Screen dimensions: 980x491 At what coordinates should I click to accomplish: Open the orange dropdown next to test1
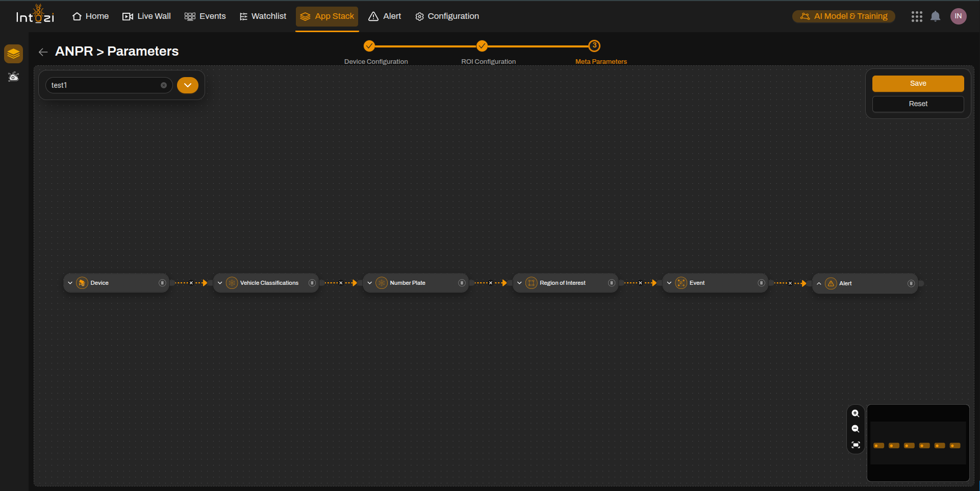click(188, 85)
